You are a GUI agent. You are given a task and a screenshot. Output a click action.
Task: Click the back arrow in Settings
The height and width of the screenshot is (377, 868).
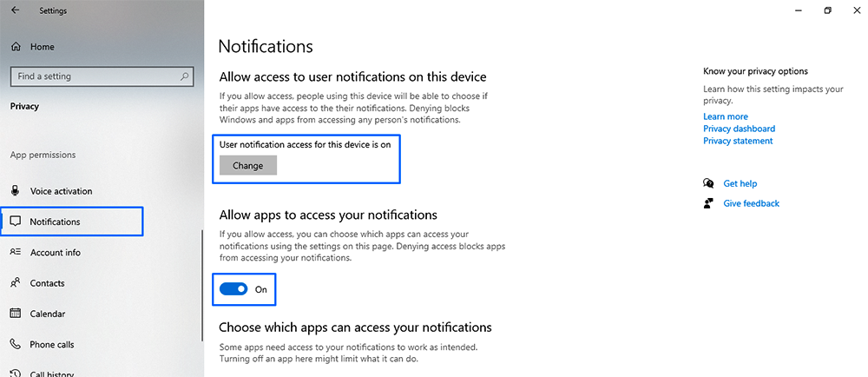(15, 10)
